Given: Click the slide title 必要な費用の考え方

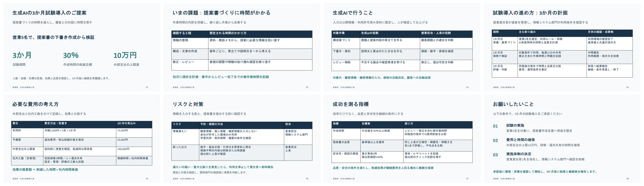Looking at the screenshot, I should click(x=36, y=104).
